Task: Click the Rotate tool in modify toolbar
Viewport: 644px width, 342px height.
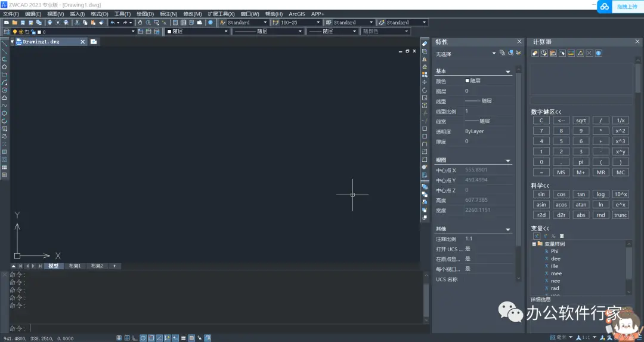Action: click(425, 90)
